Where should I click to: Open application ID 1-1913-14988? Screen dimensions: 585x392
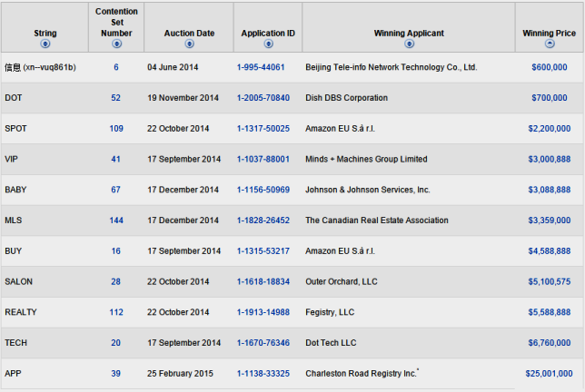pyautogui.click(x=263, y=312)
